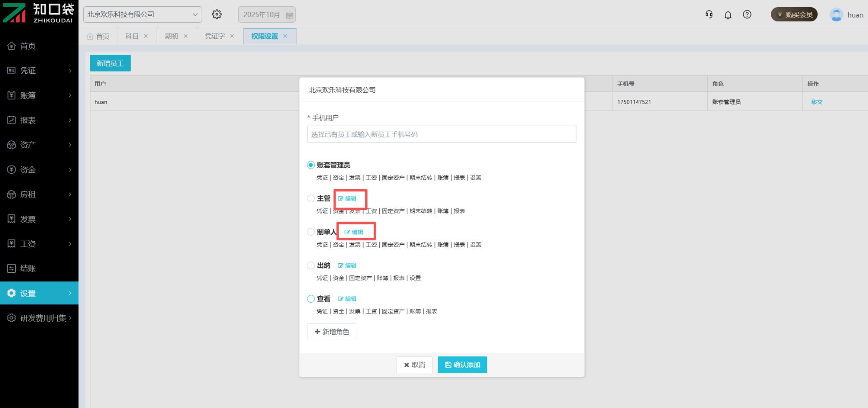
Task: Click the 确认添加 button
Action: 462,365
